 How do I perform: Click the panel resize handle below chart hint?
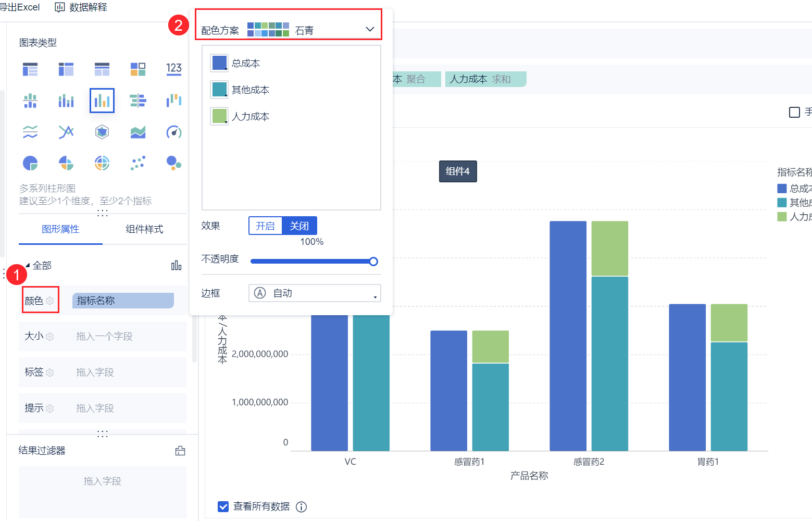coord(103,213)
